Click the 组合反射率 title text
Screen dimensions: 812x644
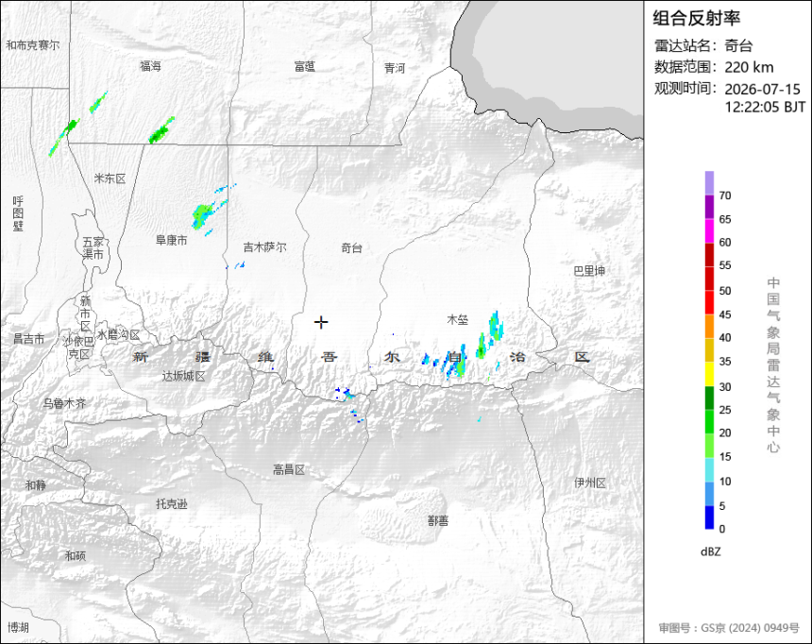pyautogui.click(x=696, y=19)
